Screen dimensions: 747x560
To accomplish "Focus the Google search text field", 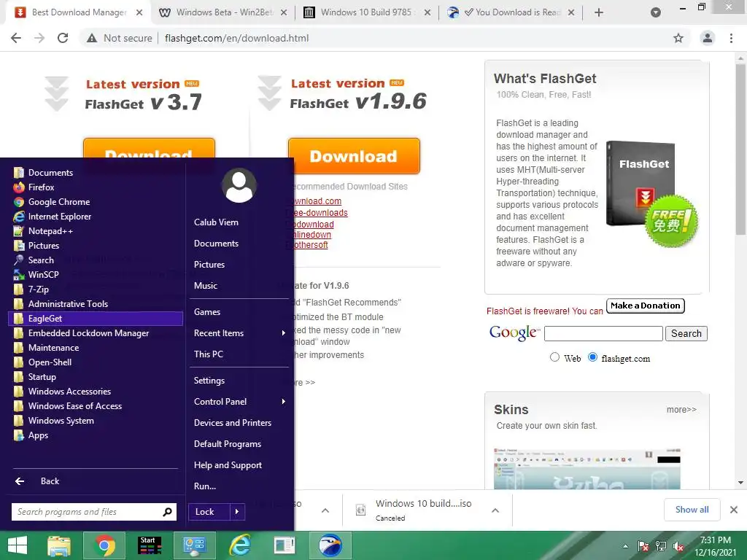I will [603, 333].
